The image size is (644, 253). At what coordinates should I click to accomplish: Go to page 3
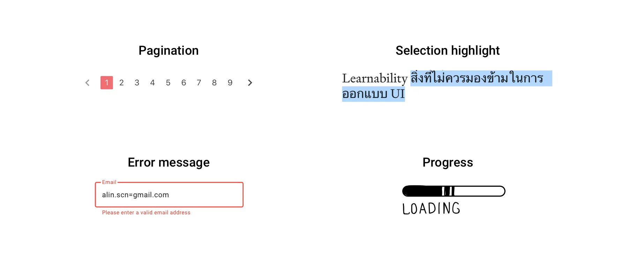[137, 83]
